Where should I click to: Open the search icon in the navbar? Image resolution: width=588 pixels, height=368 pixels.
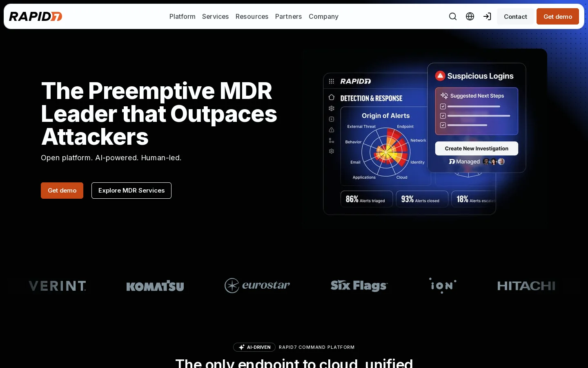coord(453,16)
